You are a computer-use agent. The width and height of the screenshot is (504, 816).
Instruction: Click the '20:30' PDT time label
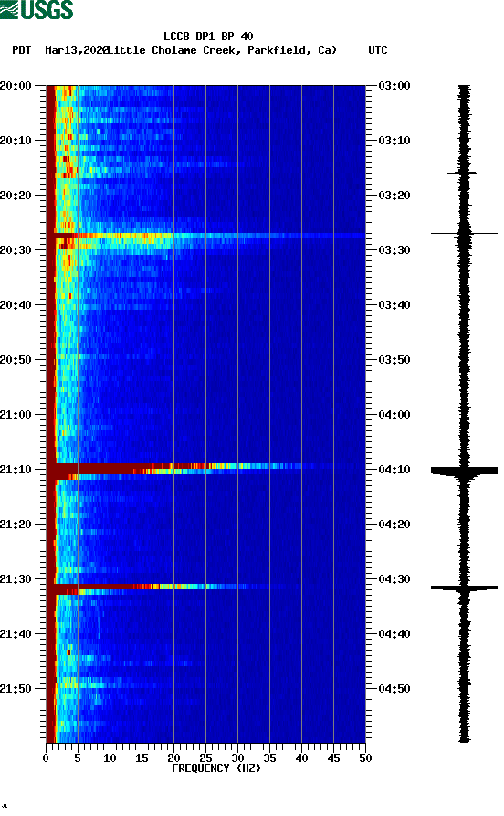pos(16,250)
